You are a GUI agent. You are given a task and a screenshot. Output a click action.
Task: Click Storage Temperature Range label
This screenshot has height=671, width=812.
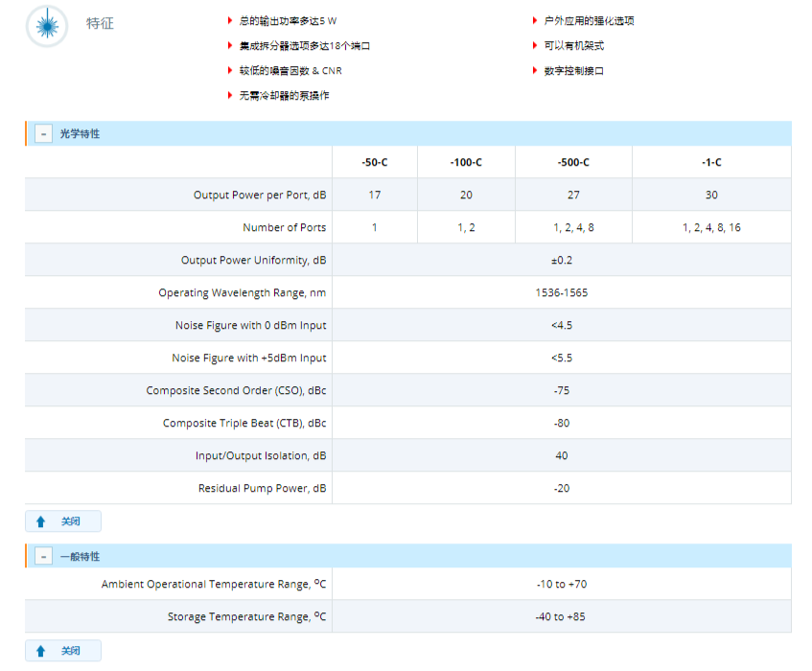246,616
